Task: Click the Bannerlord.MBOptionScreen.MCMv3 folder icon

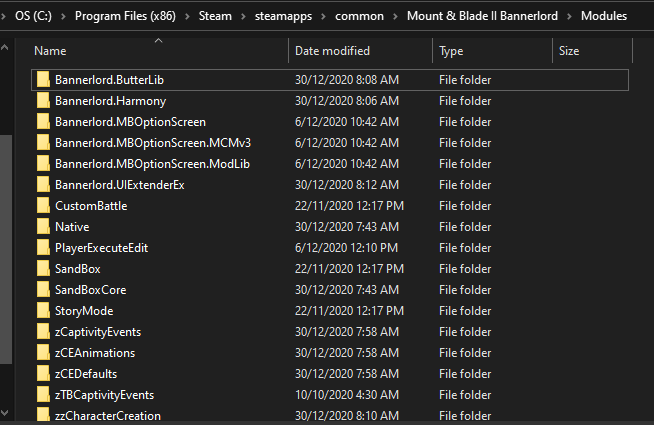Action: [x=43, y=142]
